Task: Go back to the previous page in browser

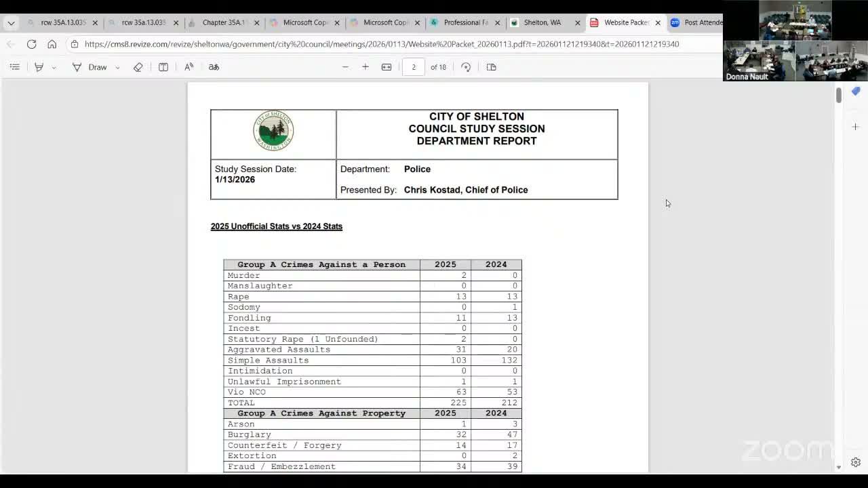Action: point(11,44)
